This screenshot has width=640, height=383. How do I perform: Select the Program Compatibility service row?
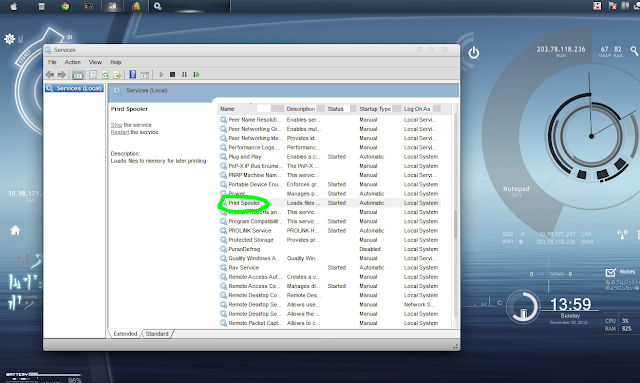(329, 221)
